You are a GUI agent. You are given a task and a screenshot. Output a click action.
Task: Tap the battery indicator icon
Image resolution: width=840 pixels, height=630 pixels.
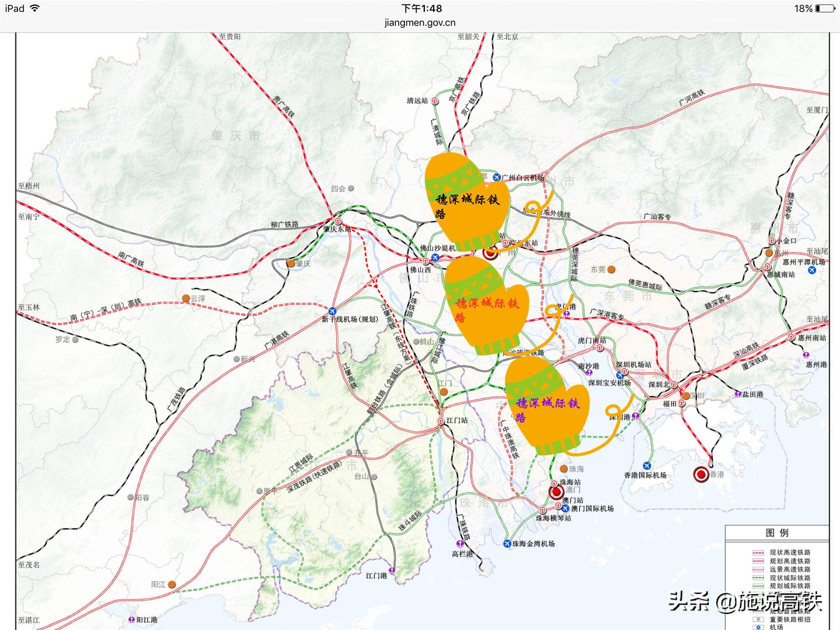click(x=825, y=8)
